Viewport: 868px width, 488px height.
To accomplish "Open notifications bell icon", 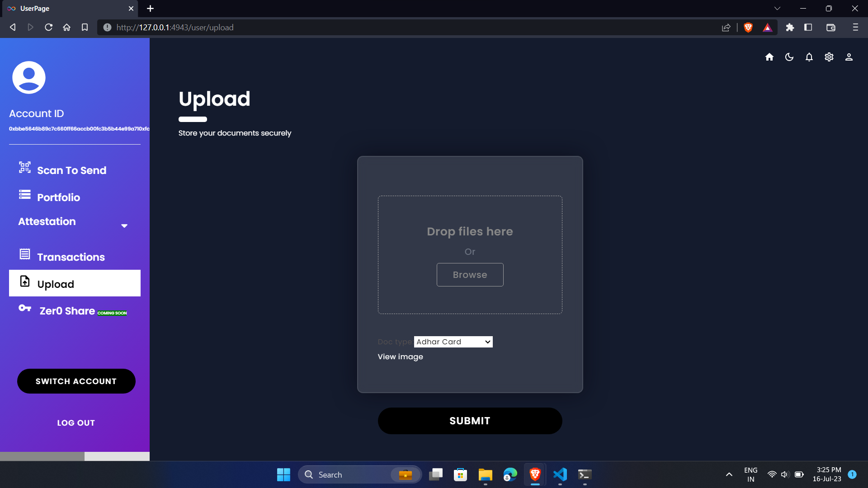I will [809, 57].
